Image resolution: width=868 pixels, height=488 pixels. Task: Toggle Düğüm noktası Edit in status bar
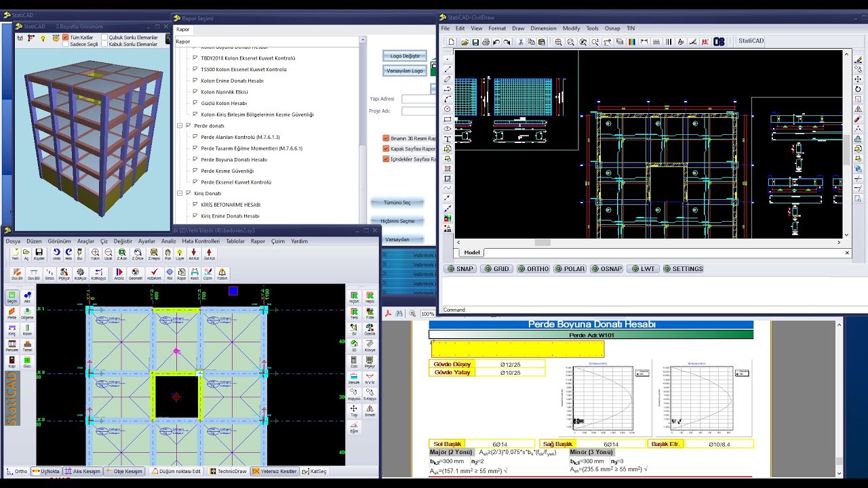(x=176, y=471)
